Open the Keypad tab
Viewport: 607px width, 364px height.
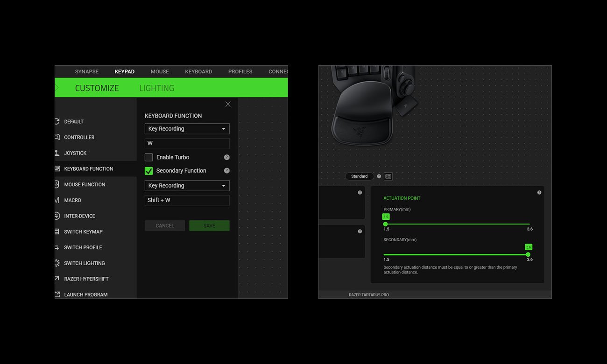(125, 71)
